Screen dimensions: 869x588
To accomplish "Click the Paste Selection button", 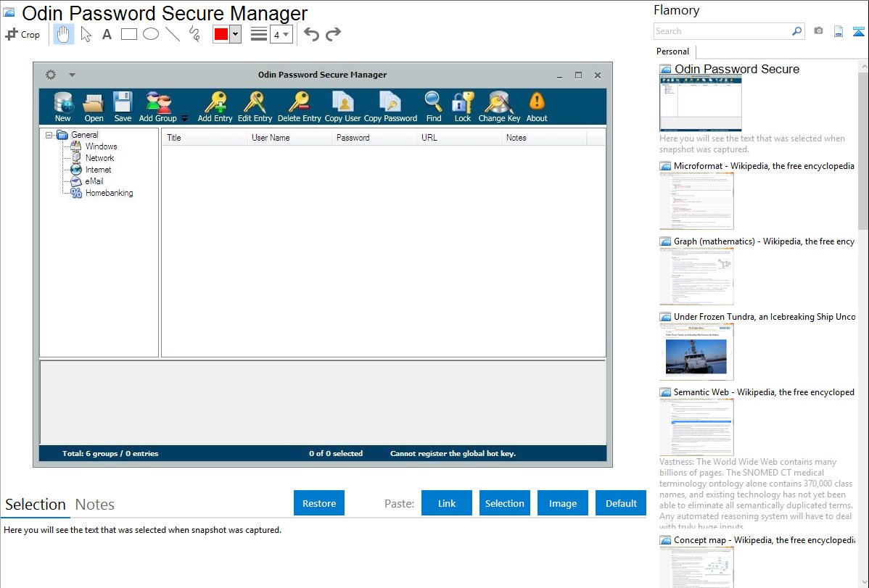I will [x=505, y=503].
